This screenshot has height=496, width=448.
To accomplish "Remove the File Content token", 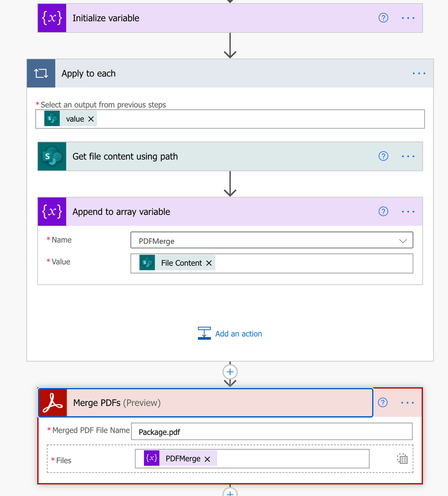I will (x=209, y=263).
